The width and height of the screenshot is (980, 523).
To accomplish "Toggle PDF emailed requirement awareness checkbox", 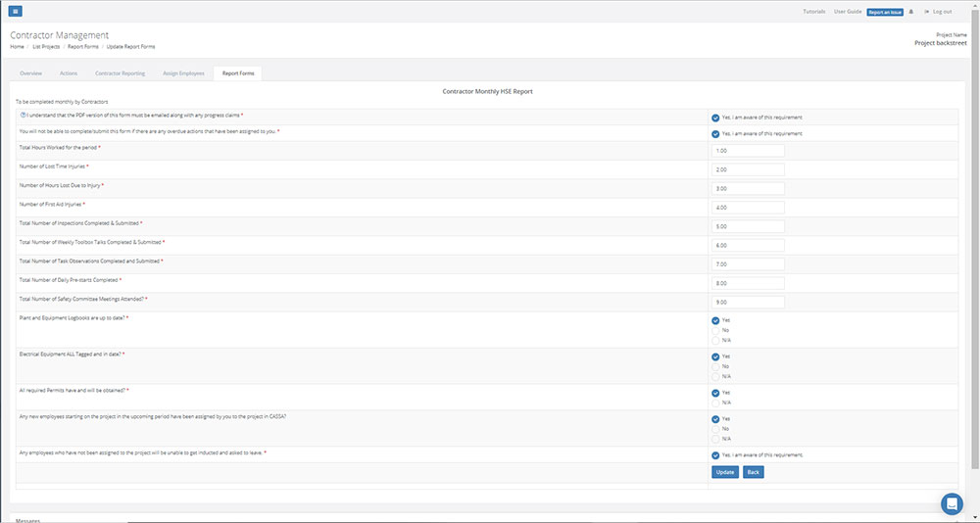I will pos(715,118).
